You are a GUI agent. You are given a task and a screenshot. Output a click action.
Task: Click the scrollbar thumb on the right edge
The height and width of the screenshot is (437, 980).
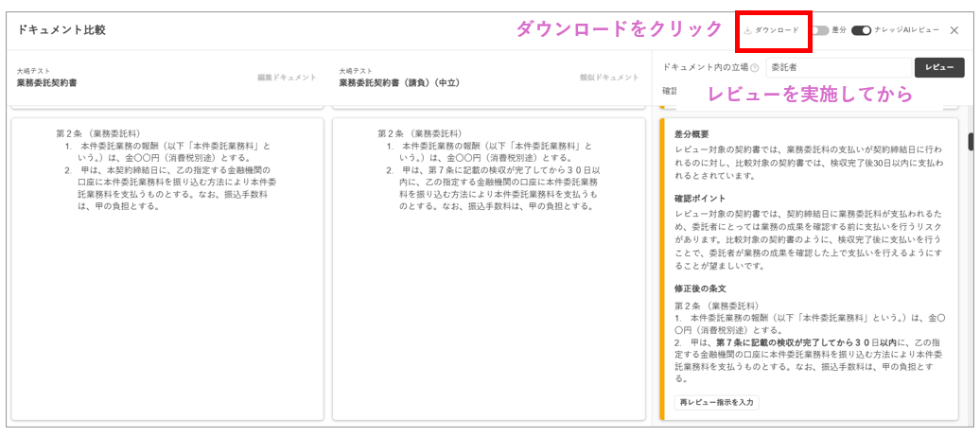pyautogui.click(x=971, y=142)
